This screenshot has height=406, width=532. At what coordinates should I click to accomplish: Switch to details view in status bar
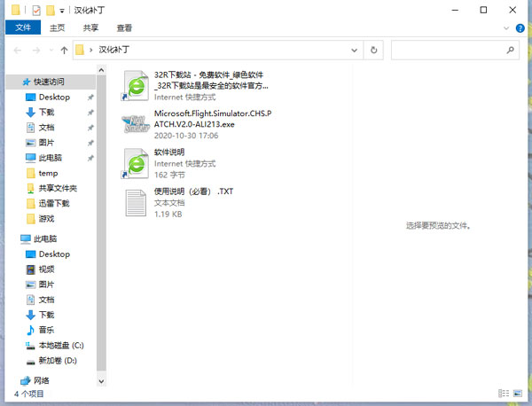[x=505, y=393]
